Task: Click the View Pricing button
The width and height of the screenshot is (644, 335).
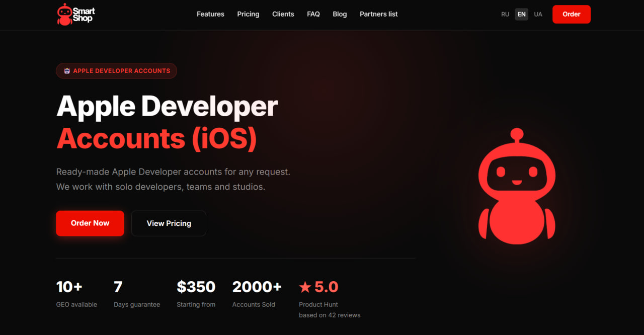Action: click(169, 223)
